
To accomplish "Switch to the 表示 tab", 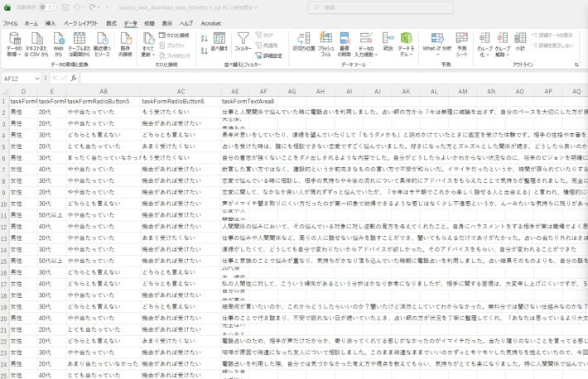I will pyautogui.click(x=167, y=23).
